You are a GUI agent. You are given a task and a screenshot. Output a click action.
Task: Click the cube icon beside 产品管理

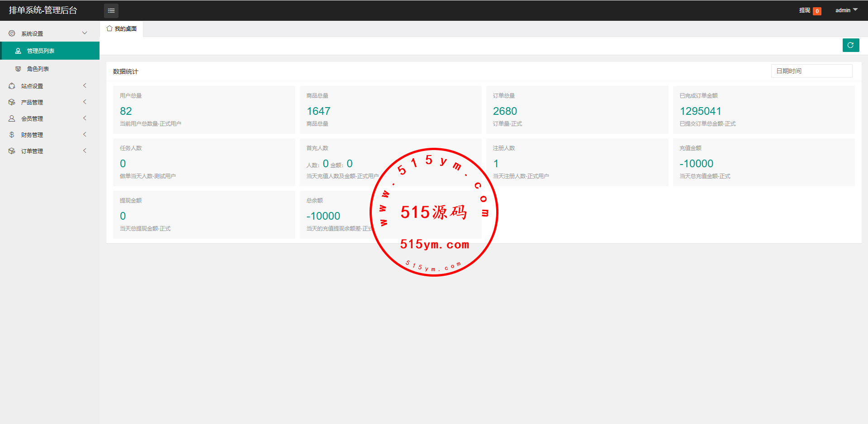pos(12,102)
